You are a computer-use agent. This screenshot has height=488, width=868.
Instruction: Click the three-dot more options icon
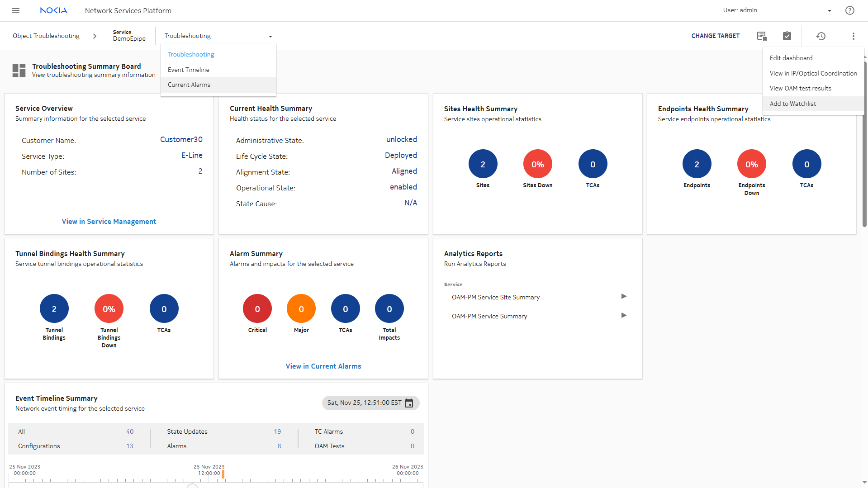pos(853,36)
